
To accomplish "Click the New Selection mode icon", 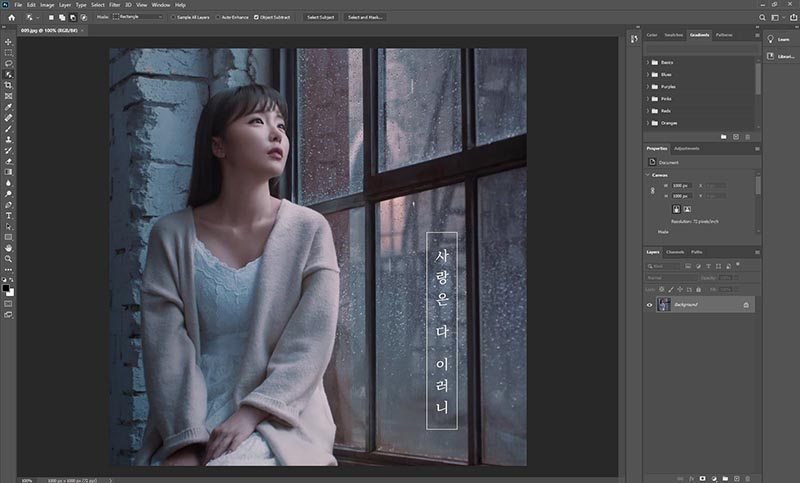I will (x=51, y=17).
